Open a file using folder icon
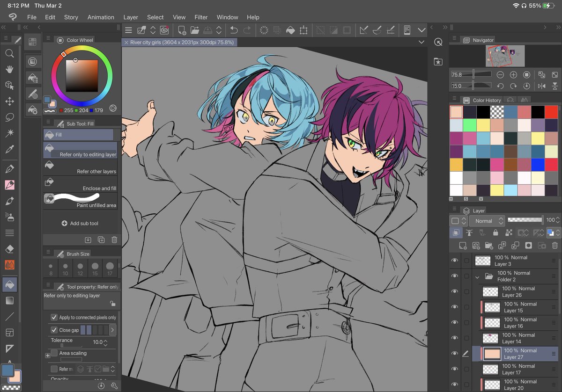The image size is (562, 392). pos(195,30)
